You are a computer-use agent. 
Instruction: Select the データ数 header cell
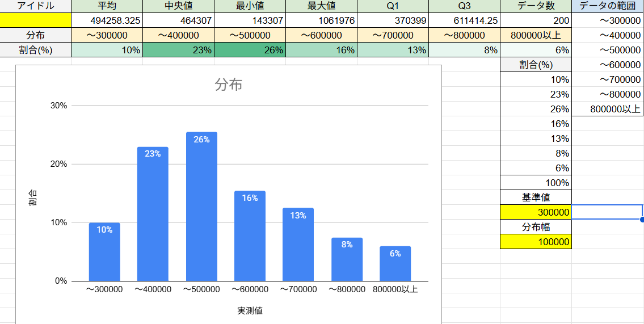click(x=536, y=6)
